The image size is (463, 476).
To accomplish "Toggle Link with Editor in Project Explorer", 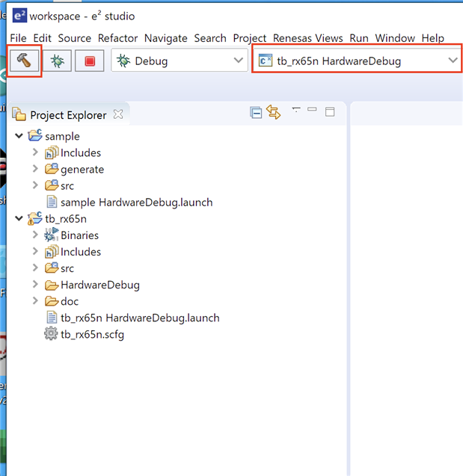I will (274, 112).
